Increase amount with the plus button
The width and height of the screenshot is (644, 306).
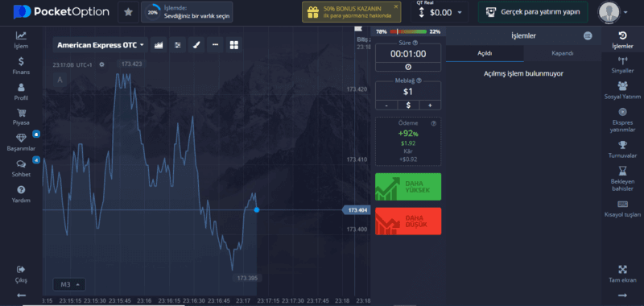(430, 105)
